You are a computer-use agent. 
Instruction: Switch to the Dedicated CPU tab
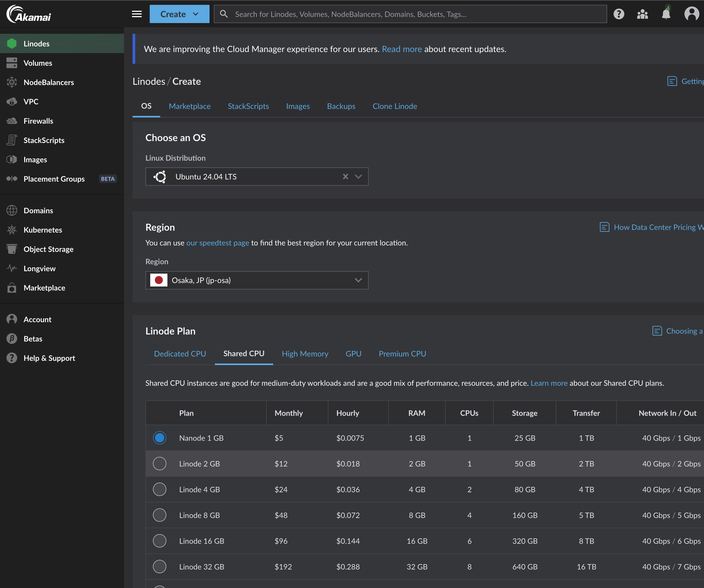click(x=180, y=354)
